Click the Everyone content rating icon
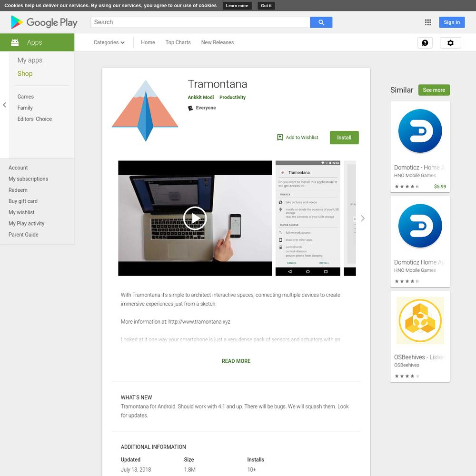Image resolution: width=476 pixels, height=476 pixels. tap(190, 108)
